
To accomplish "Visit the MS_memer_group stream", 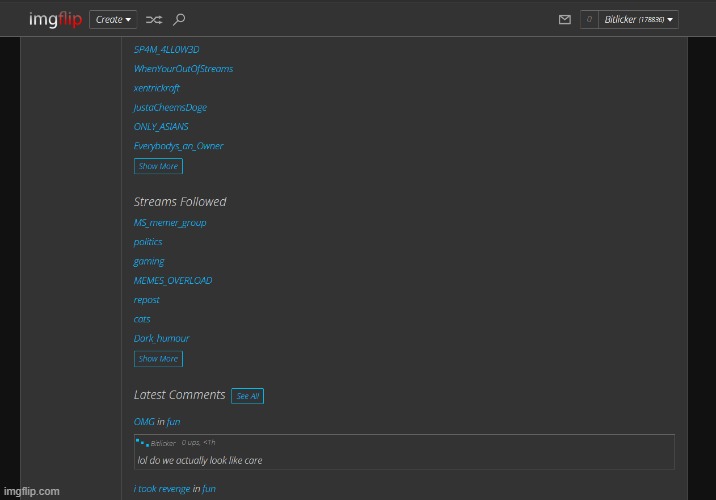I will (x=170, y=223).
